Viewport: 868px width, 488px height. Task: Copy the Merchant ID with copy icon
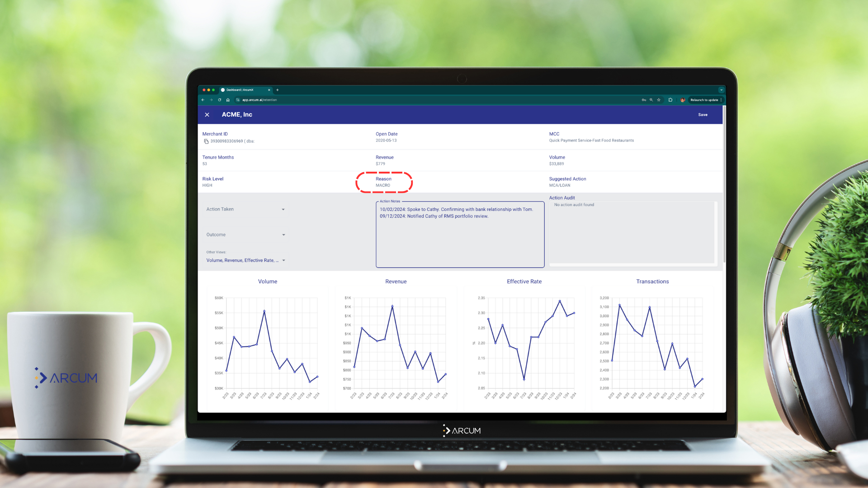tap(206, 141)
